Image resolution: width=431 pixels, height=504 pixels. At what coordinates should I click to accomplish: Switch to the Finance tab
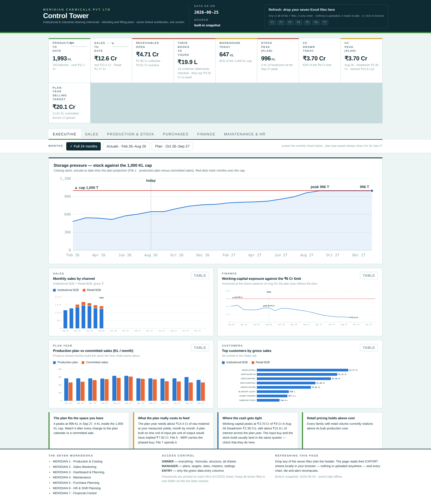point(206,134)
